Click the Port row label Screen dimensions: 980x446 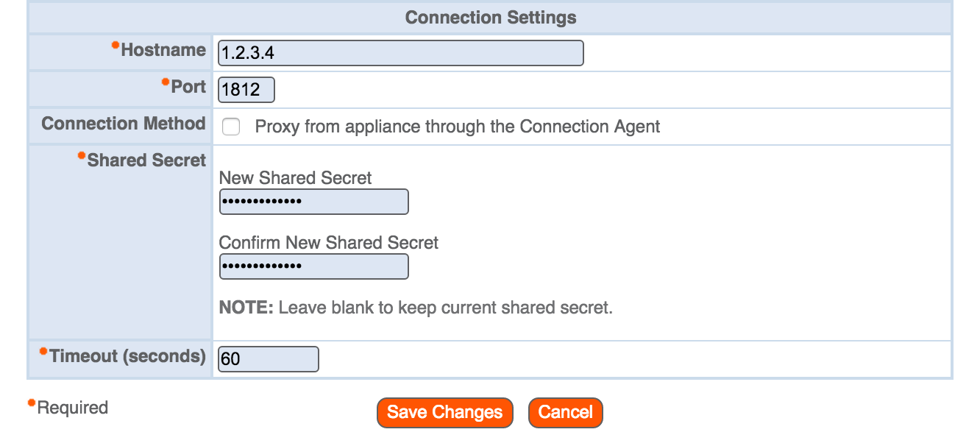click(190, 86)
